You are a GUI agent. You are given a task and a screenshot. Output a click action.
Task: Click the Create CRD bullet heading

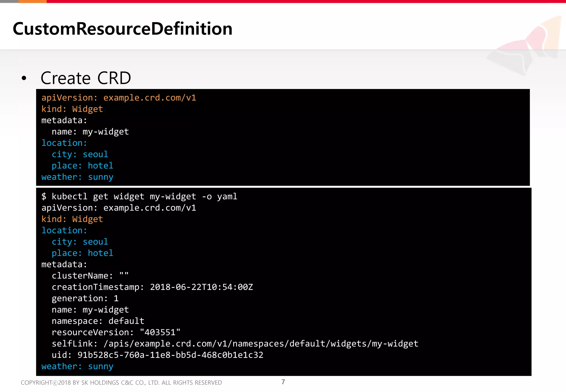[x=86, y=78]
